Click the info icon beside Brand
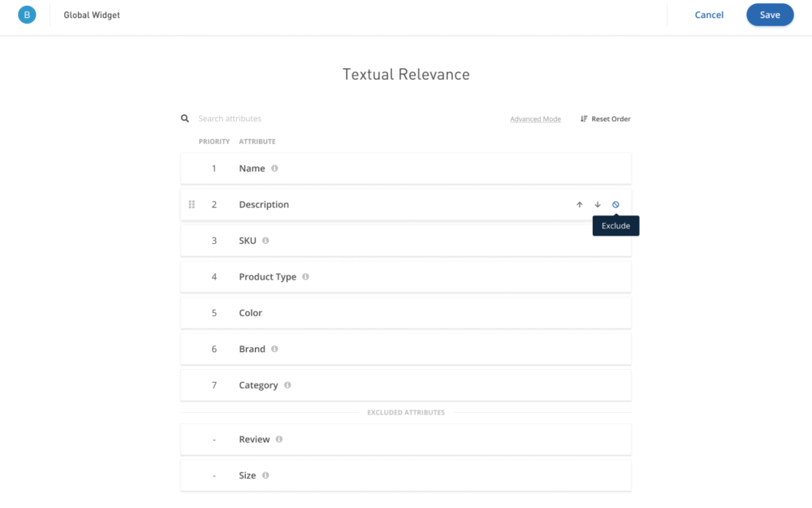 [x=274, y=349]
